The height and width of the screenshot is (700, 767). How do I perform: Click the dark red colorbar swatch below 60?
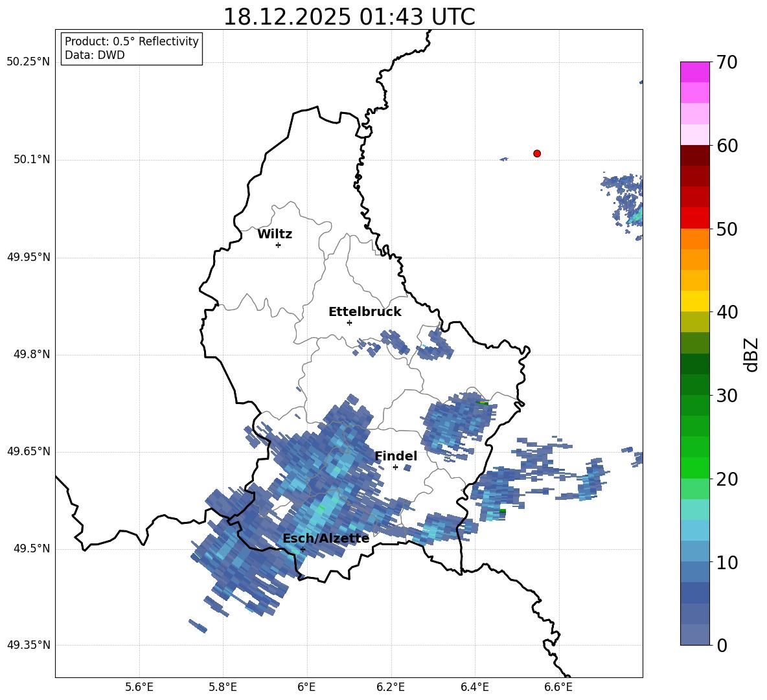694,155
